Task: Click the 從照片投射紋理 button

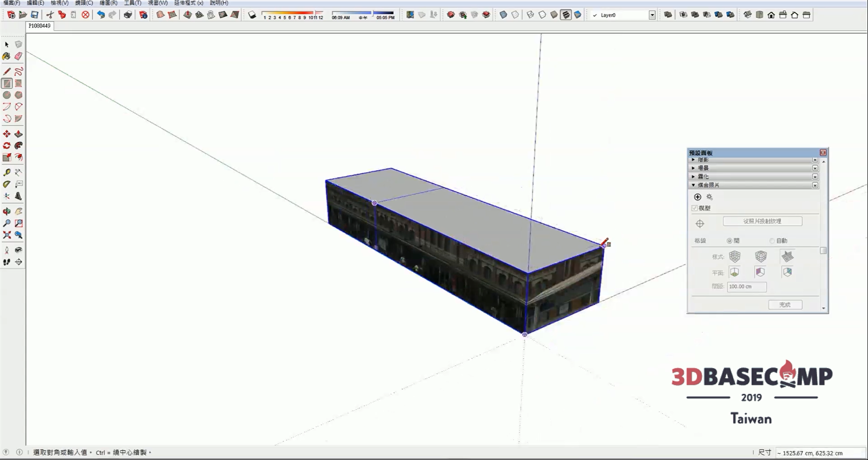Action: point(762,221)
